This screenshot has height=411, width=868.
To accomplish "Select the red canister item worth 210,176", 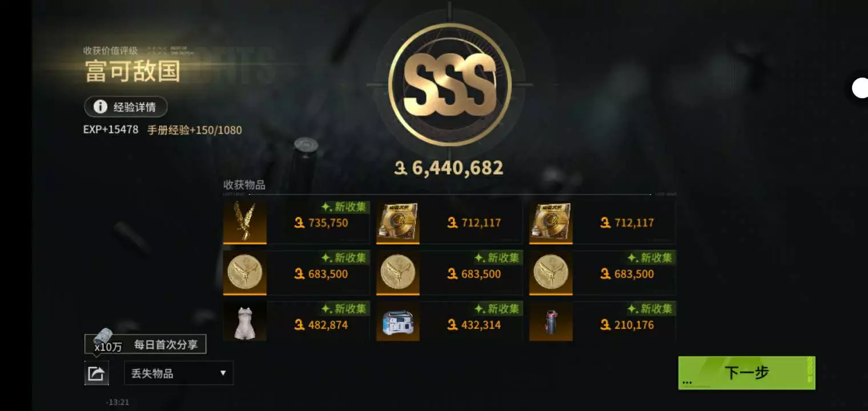I will 550,321.
